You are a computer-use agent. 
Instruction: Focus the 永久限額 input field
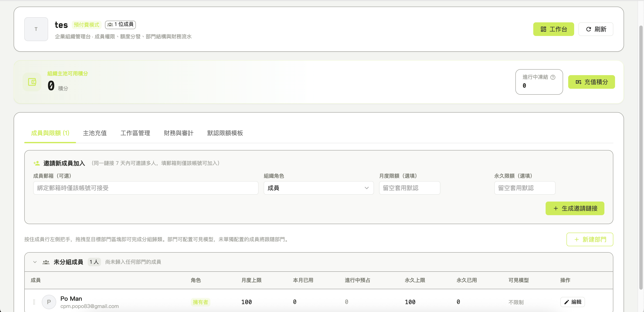(x=525, y=188)
